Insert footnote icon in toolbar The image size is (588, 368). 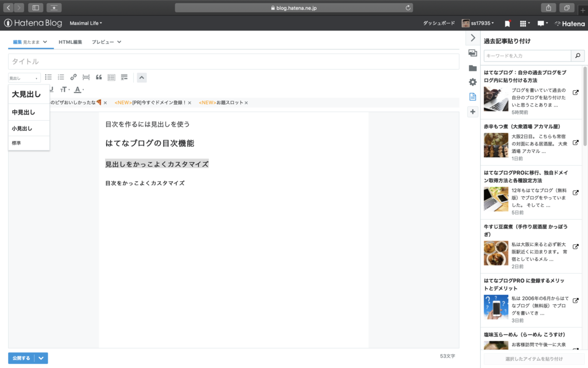124,78
